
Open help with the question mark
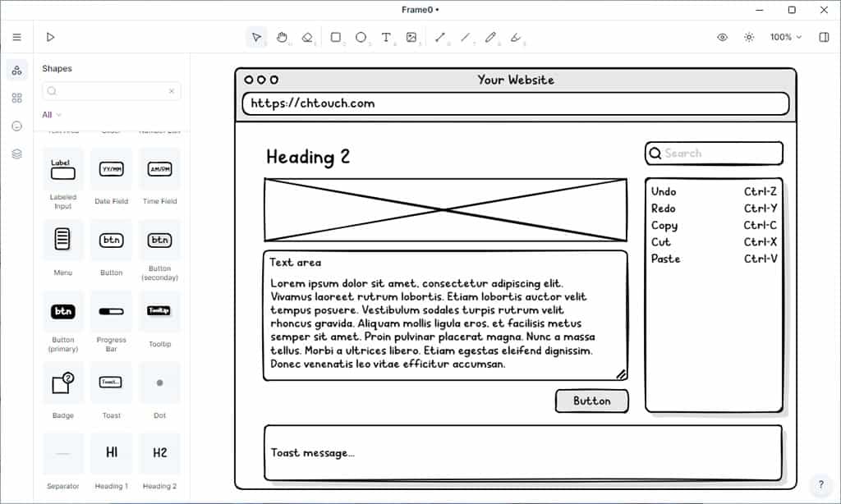tap(820, 484)
